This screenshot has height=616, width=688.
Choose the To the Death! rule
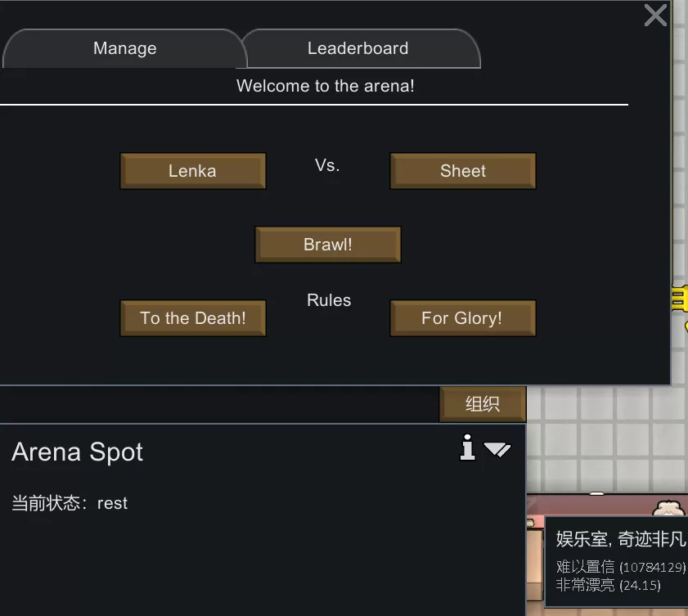(x=192, y=318)
